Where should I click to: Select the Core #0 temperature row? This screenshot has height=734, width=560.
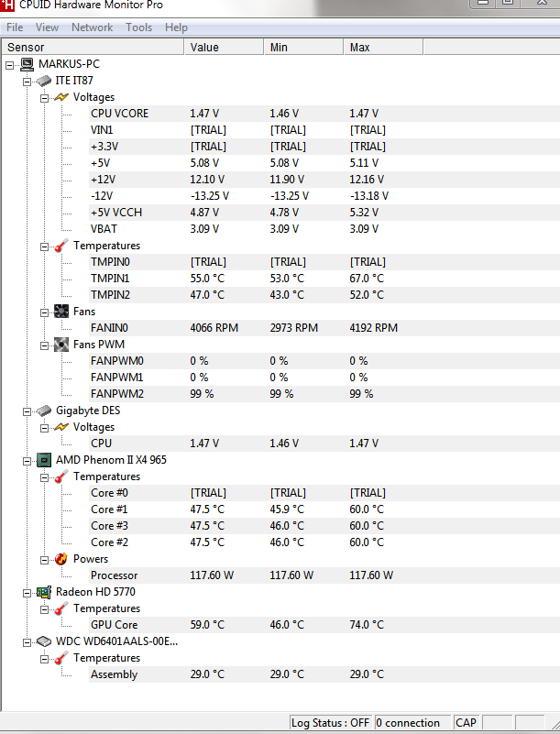click(324, 493)
